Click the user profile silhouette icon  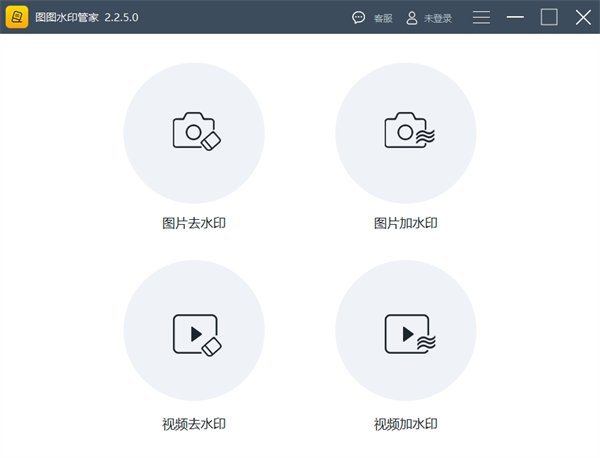411,18
